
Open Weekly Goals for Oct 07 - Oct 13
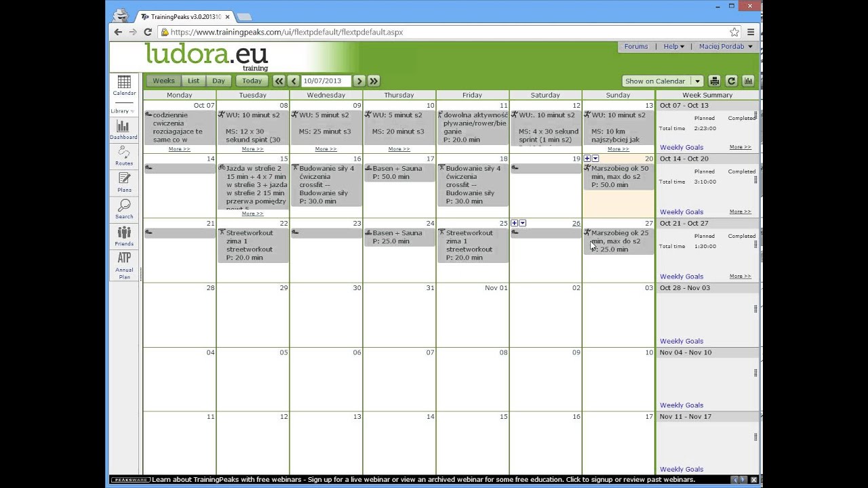coord(682,147)
